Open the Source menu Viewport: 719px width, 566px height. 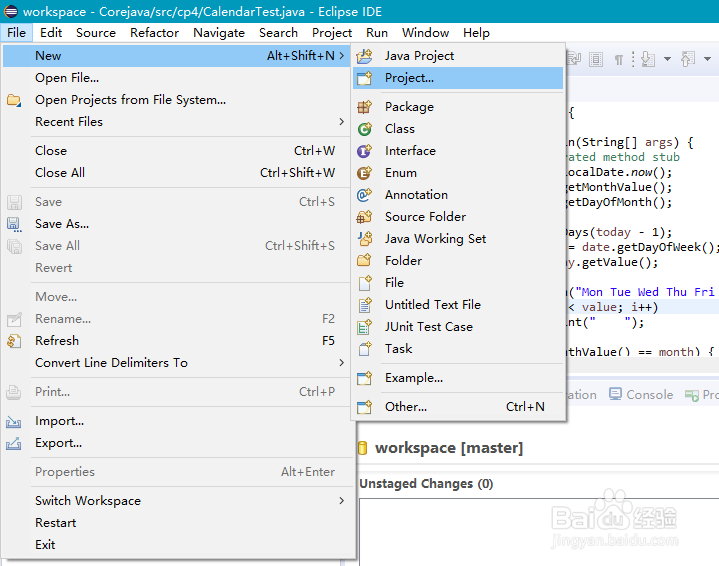(x=96, y=33)
